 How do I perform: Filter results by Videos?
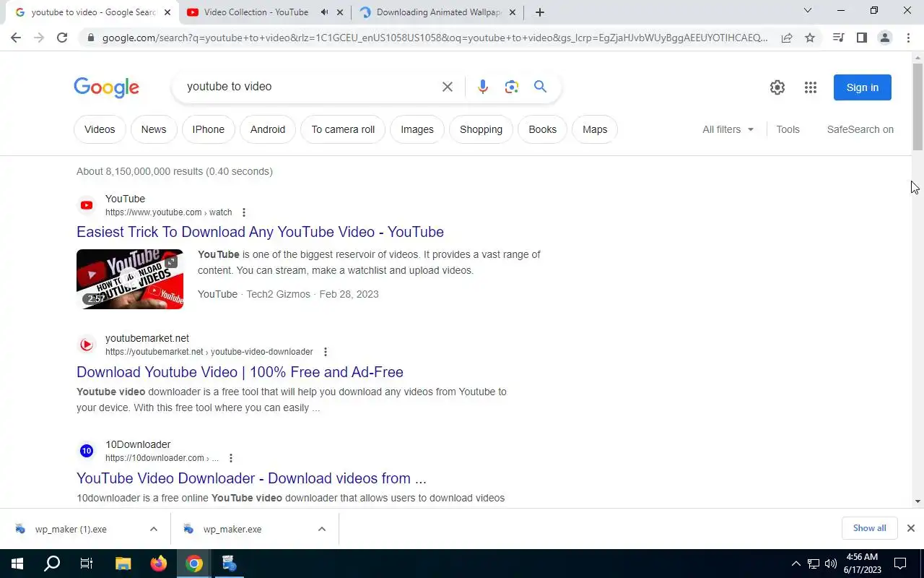(x=100, y=129)
